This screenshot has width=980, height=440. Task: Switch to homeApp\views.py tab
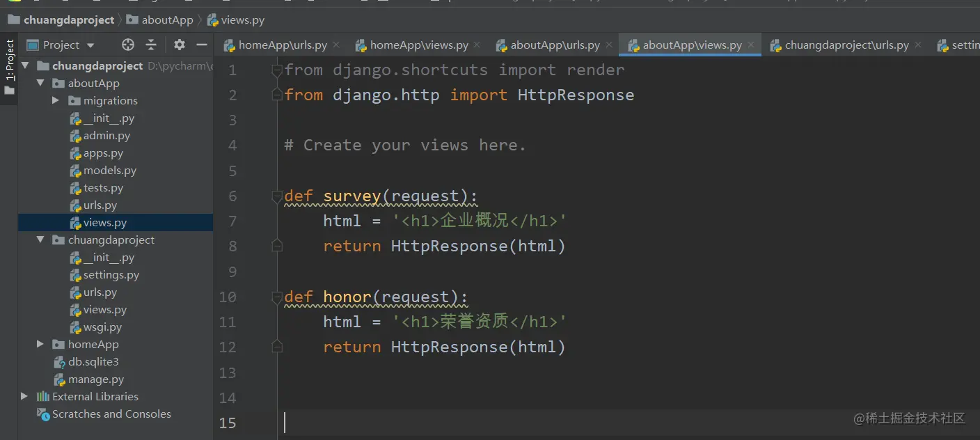click(x=418, y=45)
